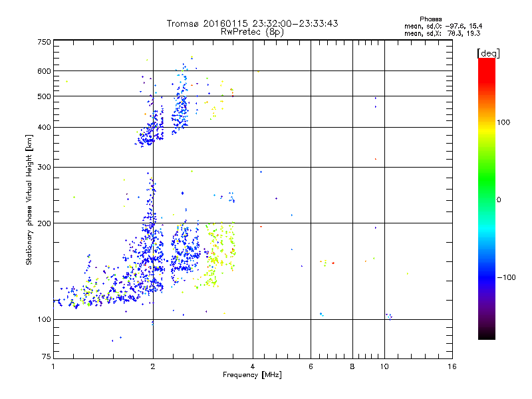The image size is (532, 399).
Task: Click the 'mean, sd,X: 78.3, 19.3' line
Action: tap(442, 34)
